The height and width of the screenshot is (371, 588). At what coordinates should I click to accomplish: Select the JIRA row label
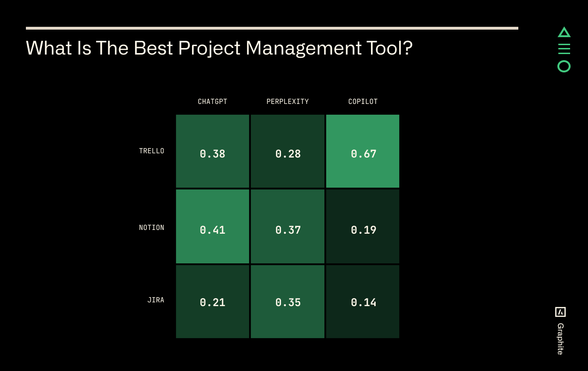coord(156,300)
